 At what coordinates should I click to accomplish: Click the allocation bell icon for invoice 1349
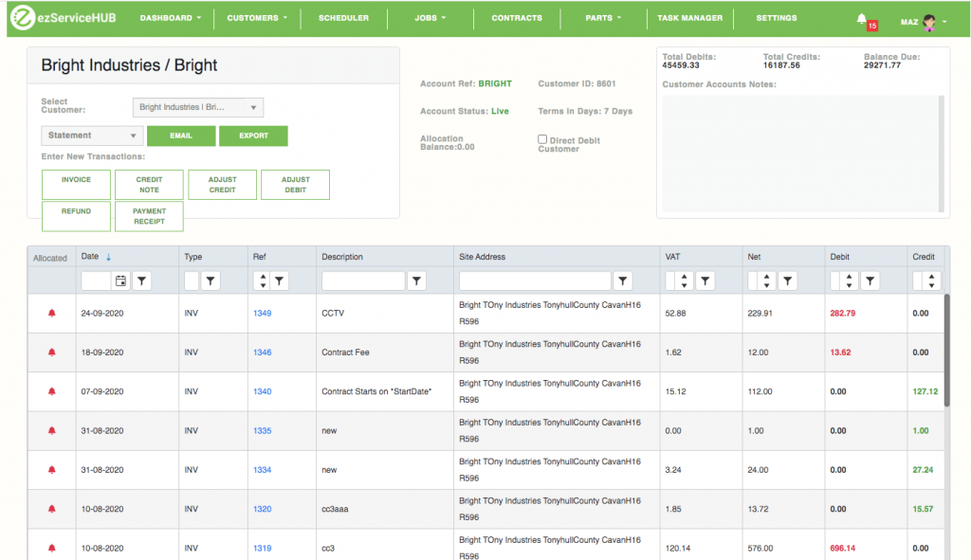coord(51,313)
